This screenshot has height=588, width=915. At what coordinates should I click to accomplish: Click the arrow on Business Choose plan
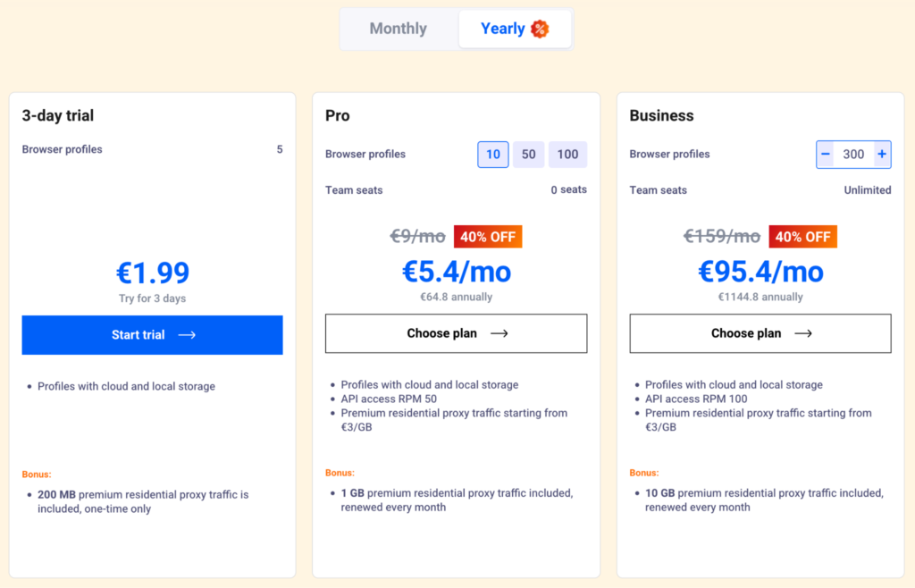coord(803,333)
